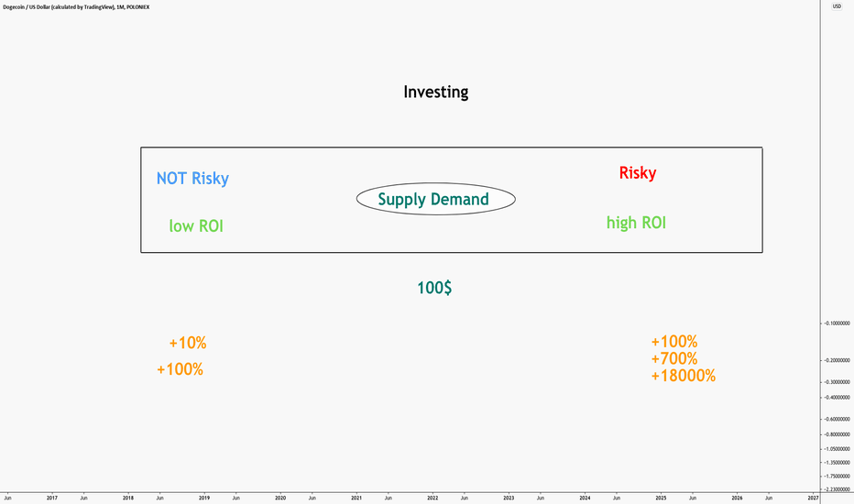The width and height of the screenshot is (854, 504).
Task: Click the 2018 label on time axis
Action: (x=128, y=498)
